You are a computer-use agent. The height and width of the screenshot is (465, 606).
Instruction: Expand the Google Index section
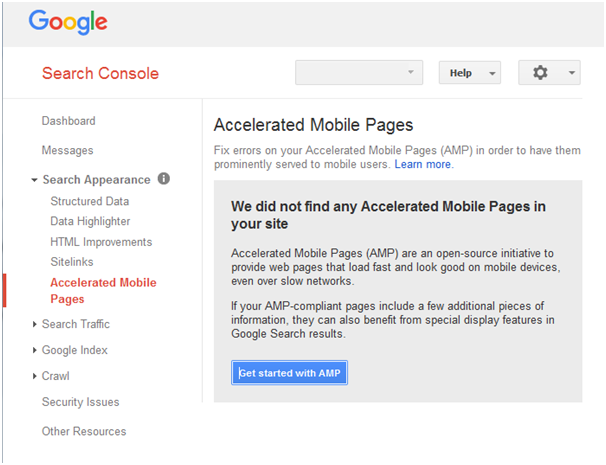[x=34, y=350]
